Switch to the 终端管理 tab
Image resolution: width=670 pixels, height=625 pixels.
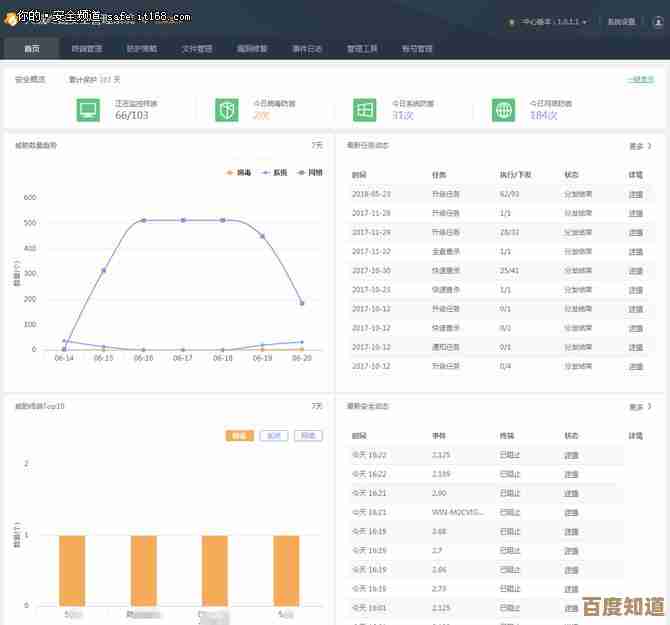(x=87, y=48)
